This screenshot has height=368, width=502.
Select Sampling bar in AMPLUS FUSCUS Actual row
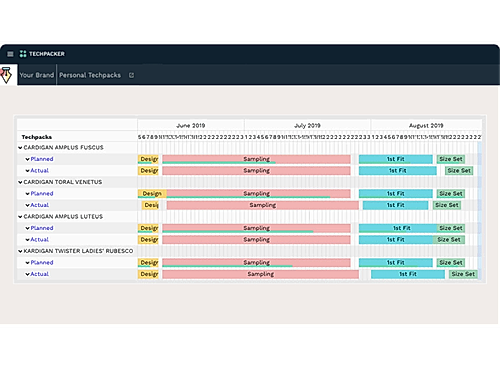(256, 171)
